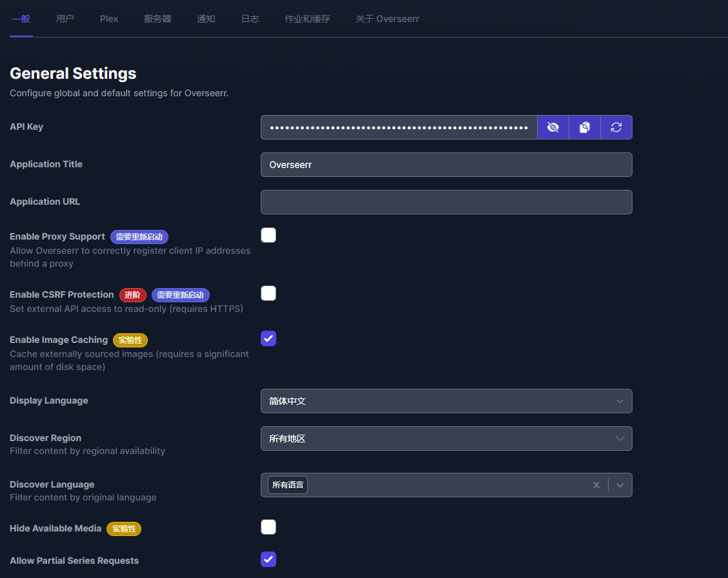The image size is (728, 578).
Task: Click the Display Language label
Action: pos(49,400)
